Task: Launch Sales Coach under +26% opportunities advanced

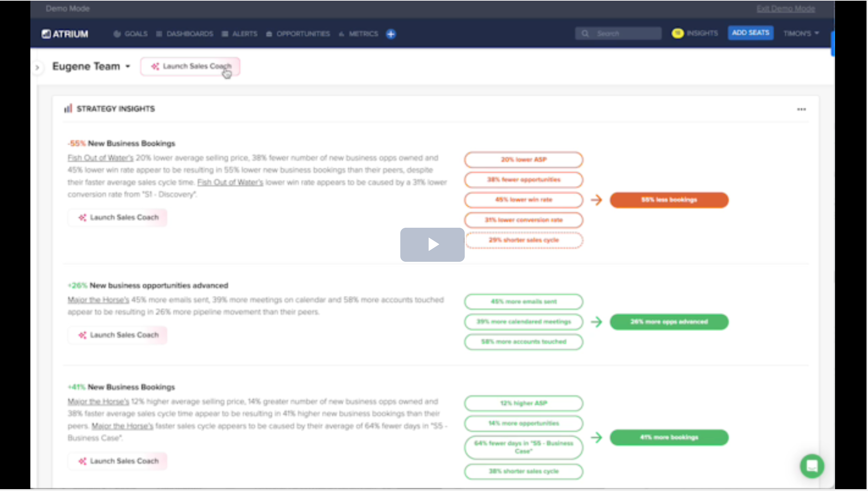Action: 117,335
